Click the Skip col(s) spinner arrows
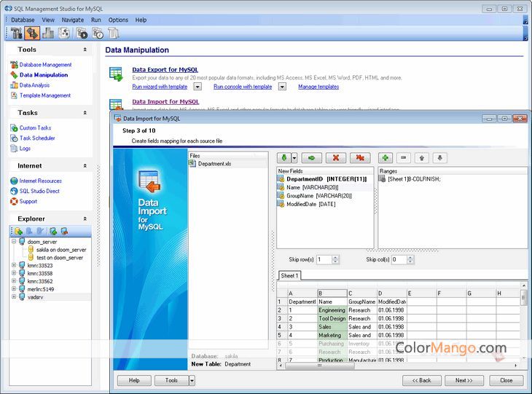Viewport: 532px width, 394px height. tap(410, 260)
